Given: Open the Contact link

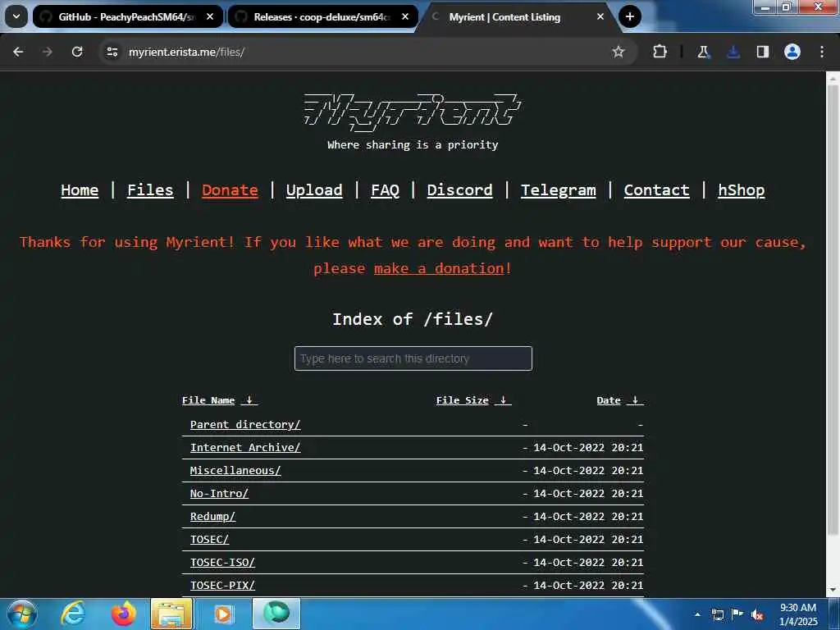Looking at the screenshot, I should tap(657, 190).
